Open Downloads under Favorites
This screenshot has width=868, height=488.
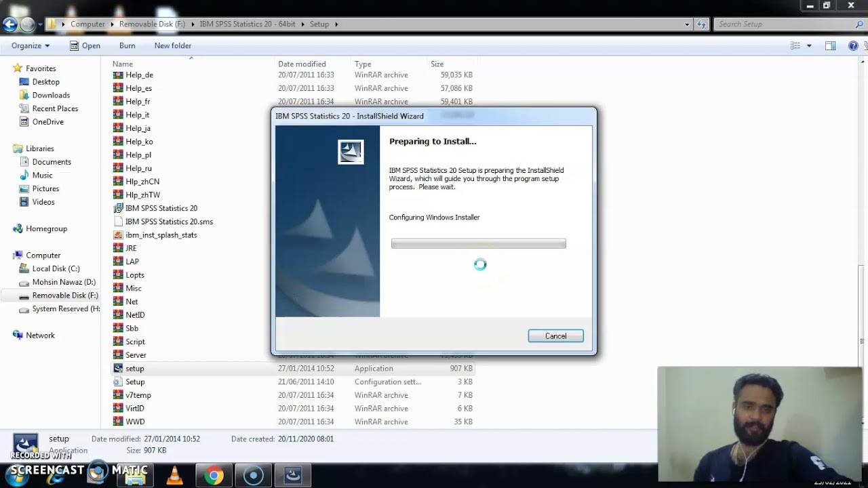point(51,96)
